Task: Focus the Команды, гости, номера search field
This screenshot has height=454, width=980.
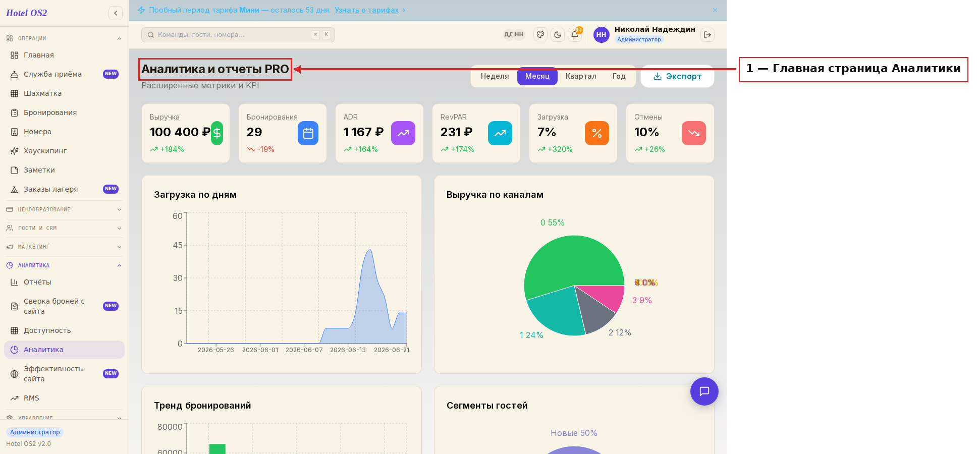Action: tap(238, 35)
